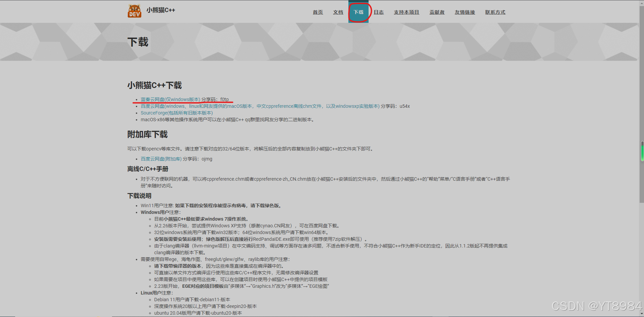Viewport: 644px width, 317px height.
Task: Open the 联系方式 navigation item
Action: click(x=495, y=12)
